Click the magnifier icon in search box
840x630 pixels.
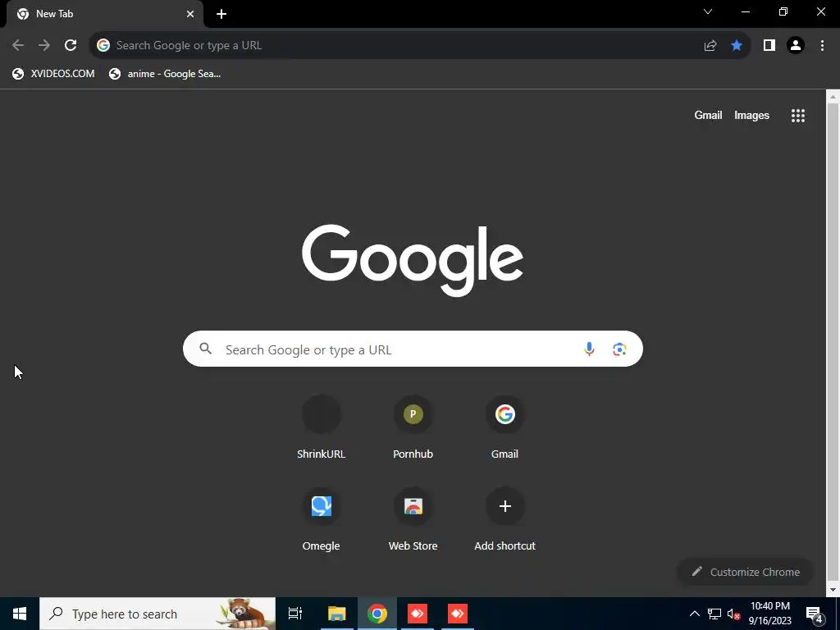tap(205, 349)
